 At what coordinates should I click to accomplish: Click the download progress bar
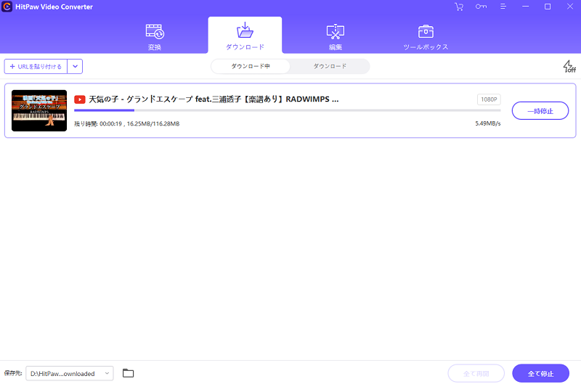coord(287,110)
